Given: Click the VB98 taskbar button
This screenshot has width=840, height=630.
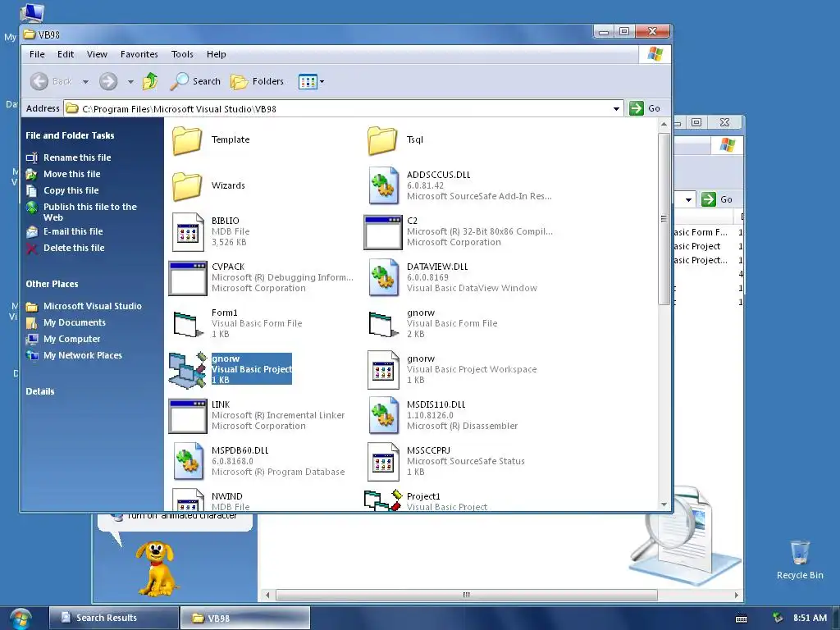Looking at the screenshot, I should point(244,618).
